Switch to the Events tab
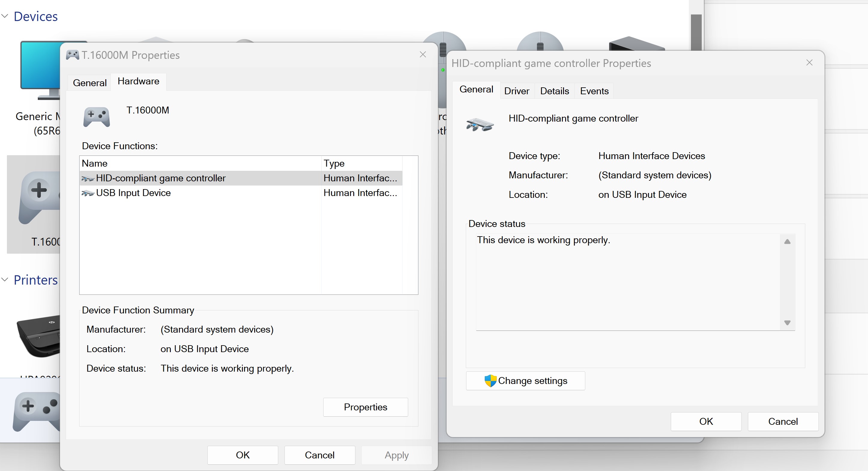The width and height of the screenshot is (868, 471). [x=594, y=91]
